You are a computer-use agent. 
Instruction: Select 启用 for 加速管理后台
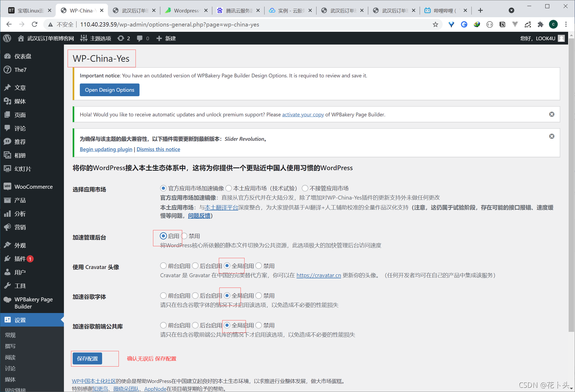click(163, 236)
